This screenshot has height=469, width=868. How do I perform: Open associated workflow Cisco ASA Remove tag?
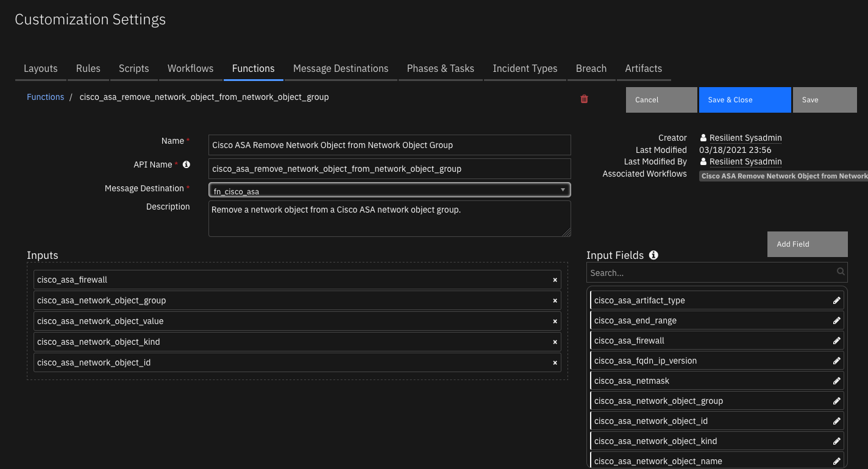click(784, 176)
